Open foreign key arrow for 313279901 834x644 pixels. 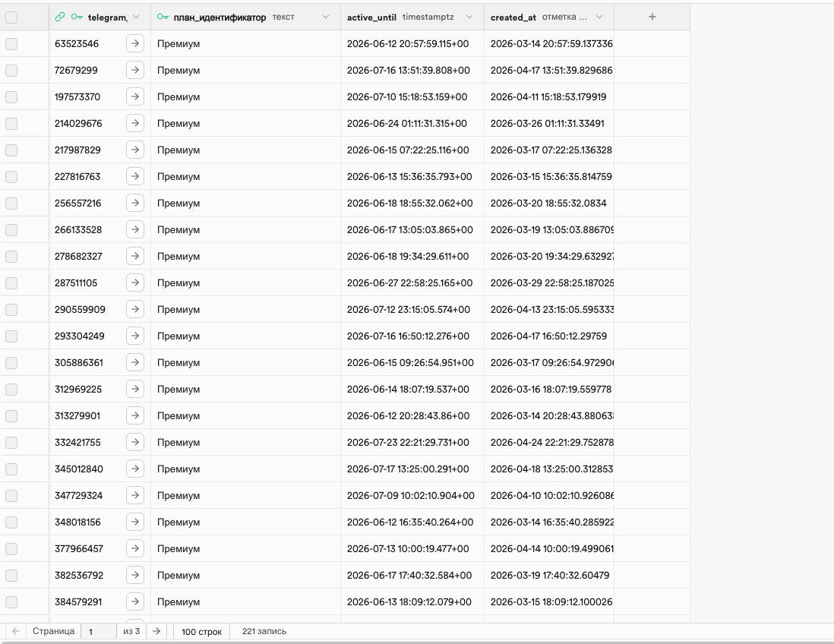pos(135,415)
